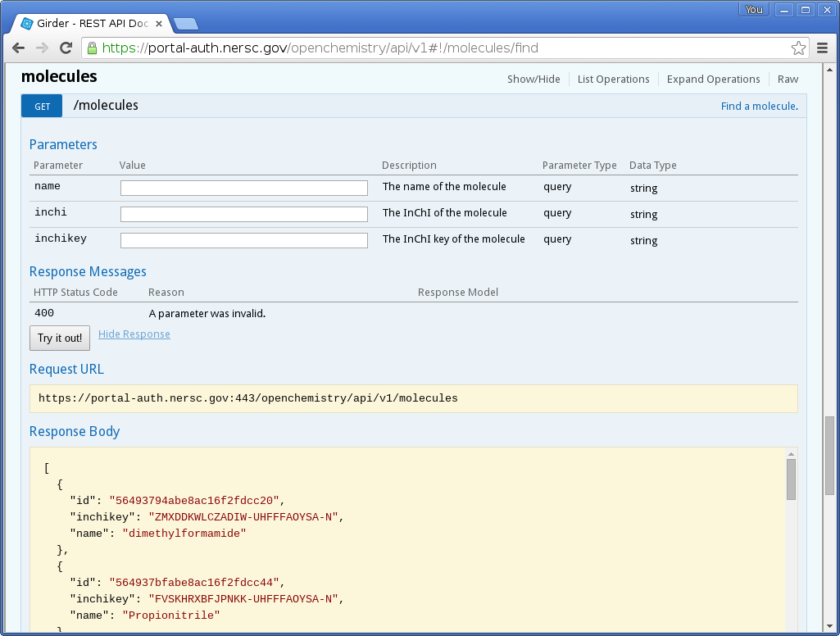Click List Operations link
This screenshot has height=636, width=840.
coord(613,79)
